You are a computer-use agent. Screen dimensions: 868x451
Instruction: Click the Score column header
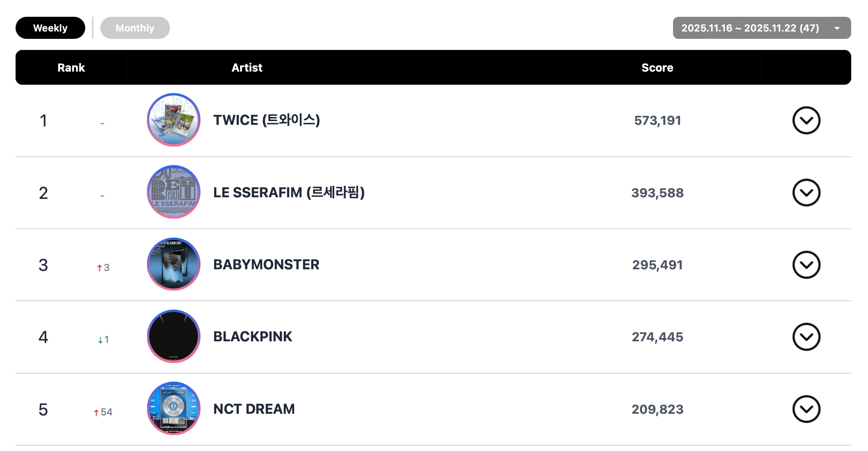[657, 68]
